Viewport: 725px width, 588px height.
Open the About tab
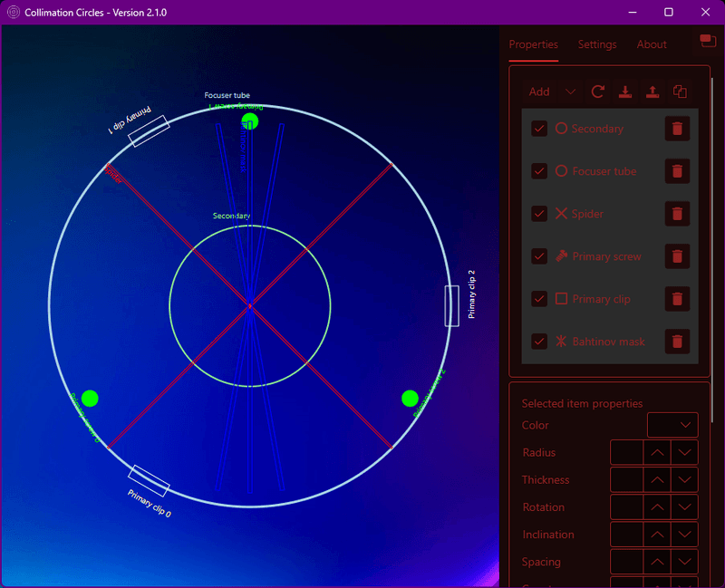pyautogui.click(x=652, y=44)
